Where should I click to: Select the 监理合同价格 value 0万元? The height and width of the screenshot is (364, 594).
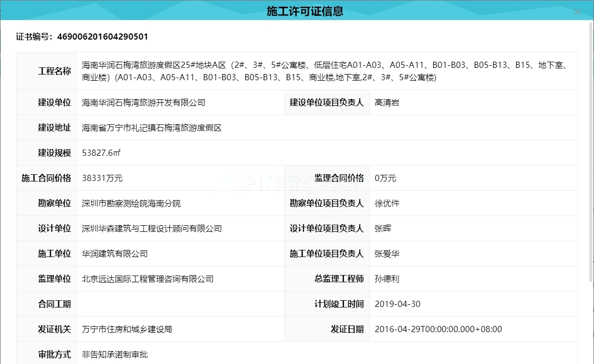tap(385, 178)
